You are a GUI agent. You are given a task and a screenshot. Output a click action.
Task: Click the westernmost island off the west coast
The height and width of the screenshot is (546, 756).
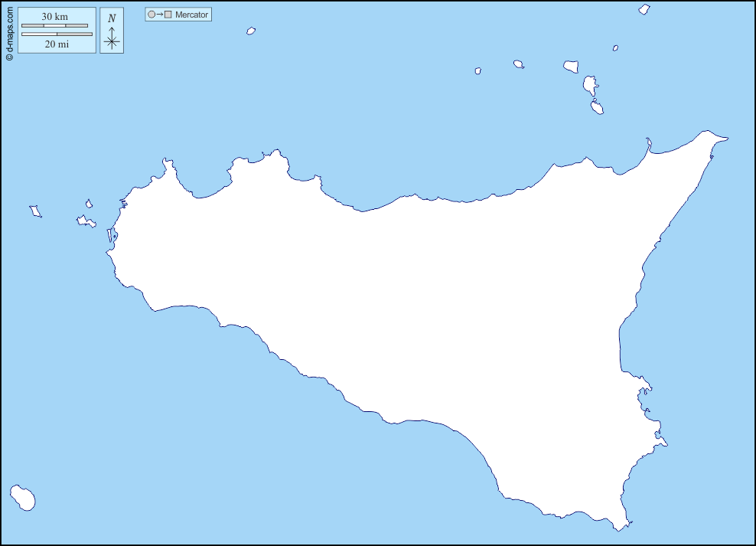34,211
